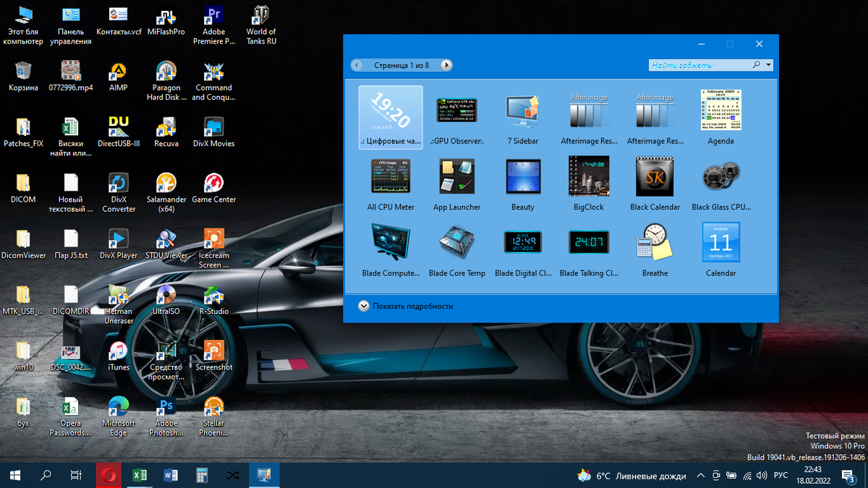The image size is (868, 488).
Task: Select the Blade Computer gadget
Action: click(x=391, y=249)
